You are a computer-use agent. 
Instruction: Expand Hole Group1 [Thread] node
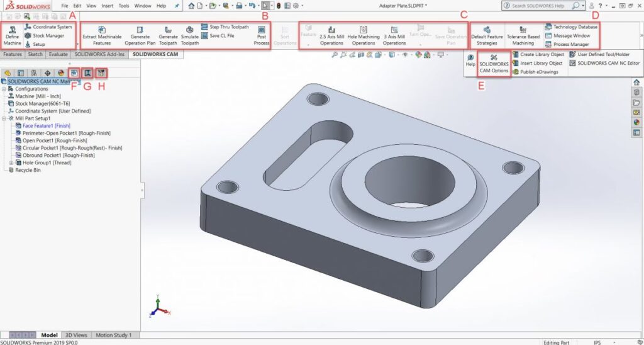(11, 162)
